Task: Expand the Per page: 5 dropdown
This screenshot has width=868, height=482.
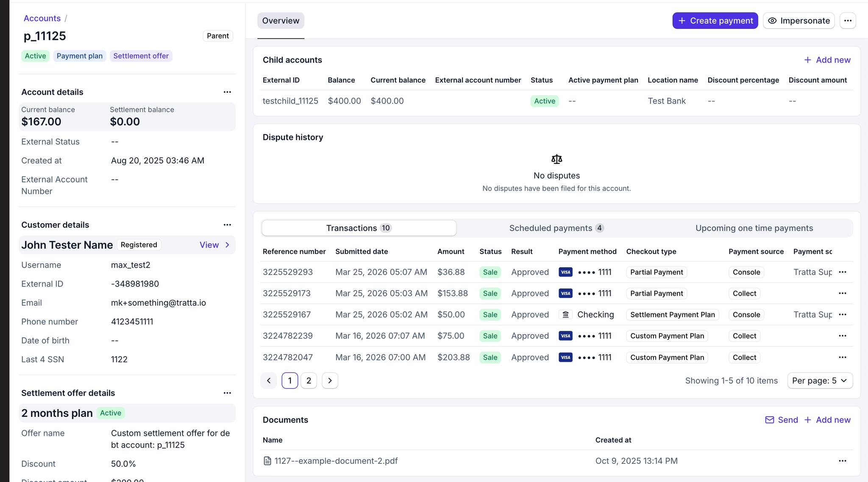Action: tap(820, 381)
